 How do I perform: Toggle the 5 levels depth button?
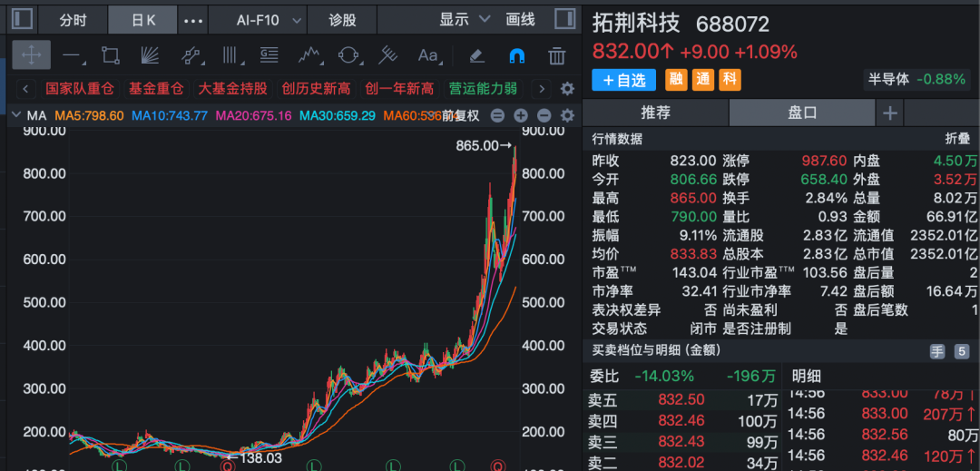961,352
